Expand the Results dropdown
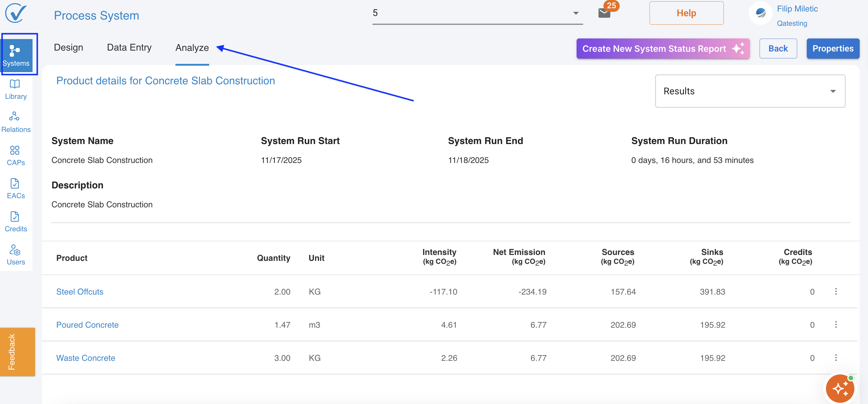 750,91
